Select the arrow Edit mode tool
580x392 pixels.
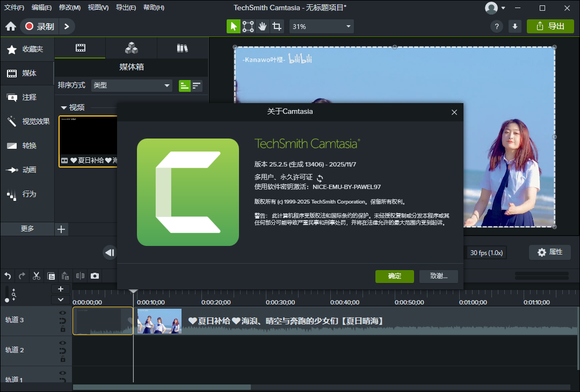tap(234, 27)
